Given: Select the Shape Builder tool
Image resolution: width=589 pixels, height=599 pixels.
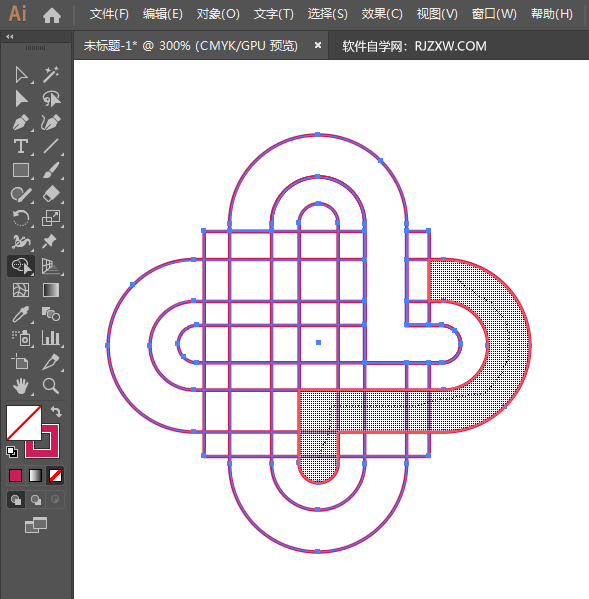Looking at the screenshot, I should [21, 266].
